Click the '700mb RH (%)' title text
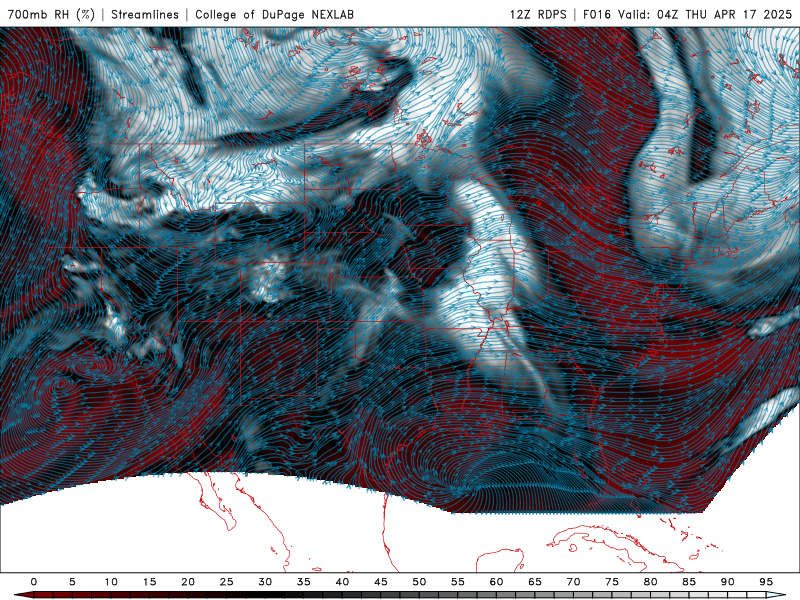800x600 pixels. [52, 14]
